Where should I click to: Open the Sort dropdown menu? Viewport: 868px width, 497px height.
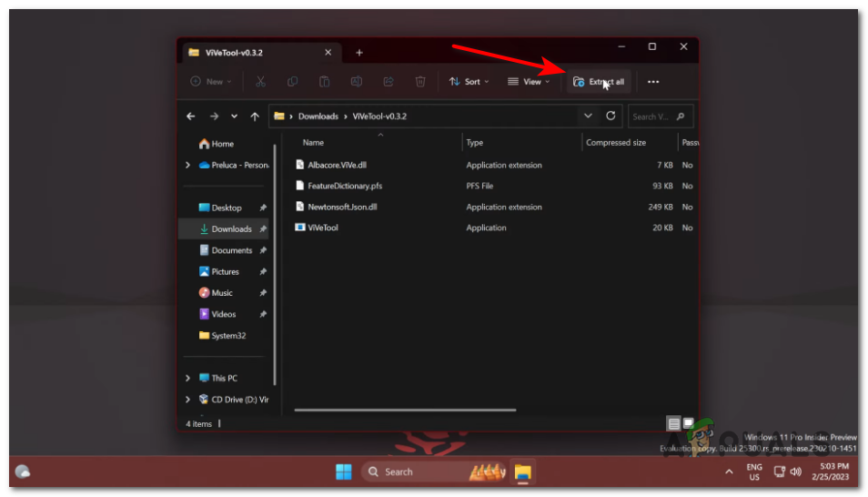(469, 81)
